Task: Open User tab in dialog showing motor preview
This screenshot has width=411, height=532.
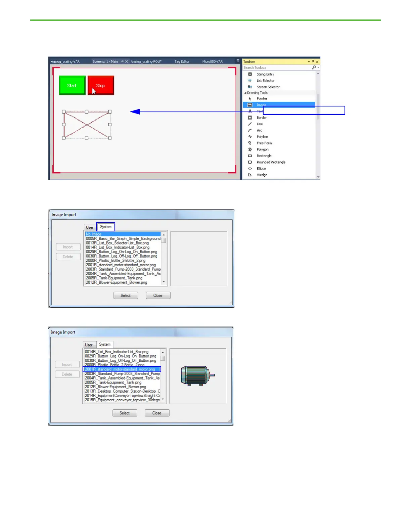Action: 89,345
